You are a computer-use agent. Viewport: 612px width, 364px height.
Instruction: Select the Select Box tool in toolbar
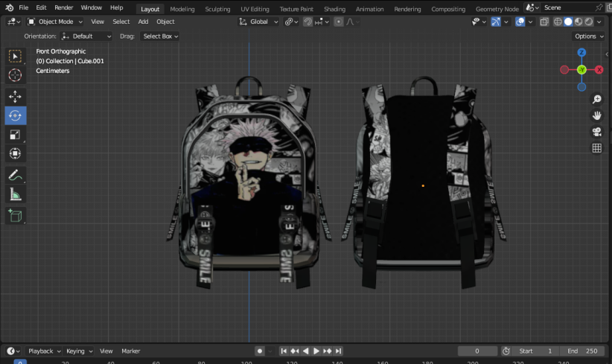coord(15,57)
